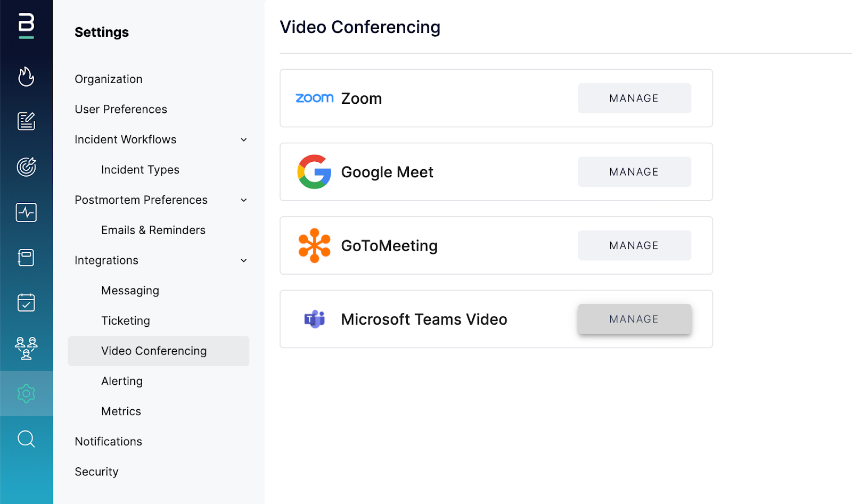Open the postmortem notes edit icon

click(26, 121)
